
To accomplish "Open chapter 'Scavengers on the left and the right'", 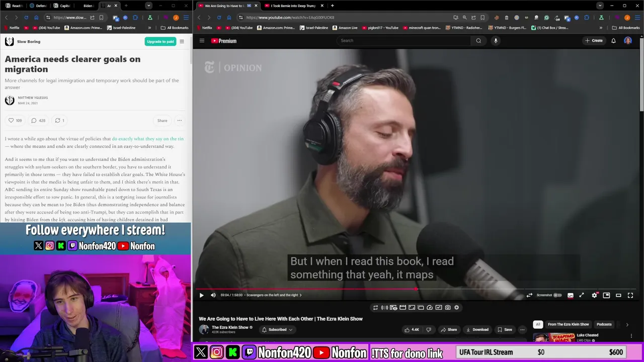I will (274, 295).
